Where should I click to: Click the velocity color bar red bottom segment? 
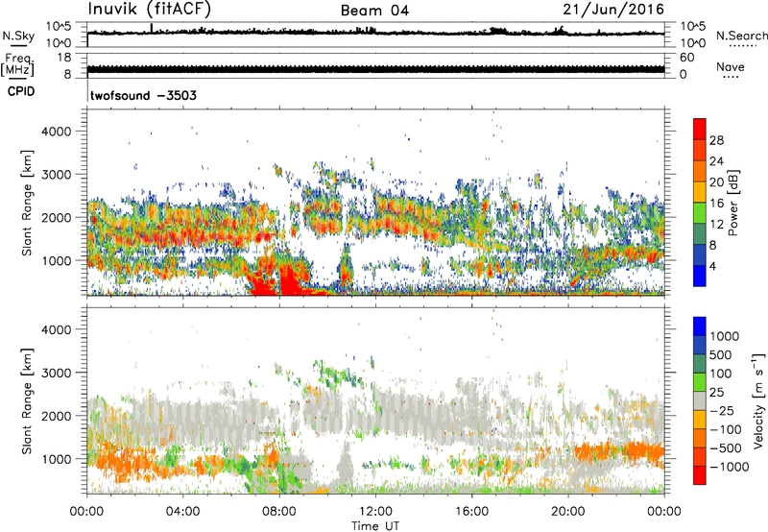pyautogui.click(x=700, y=475)
